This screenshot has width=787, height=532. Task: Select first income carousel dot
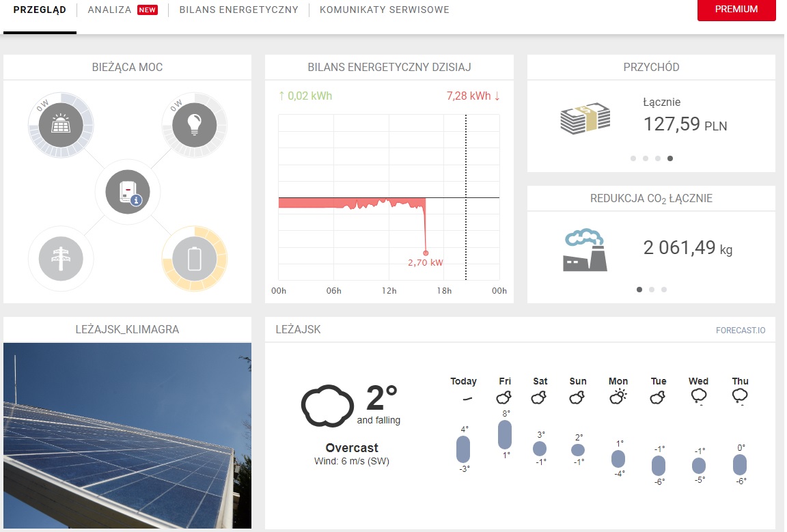click(633, 158)
